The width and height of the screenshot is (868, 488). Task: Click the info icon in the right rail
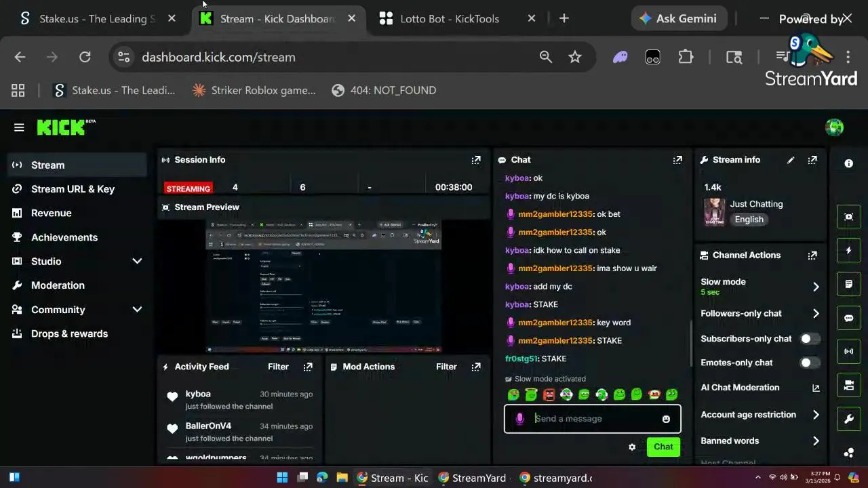click(848, 163)
